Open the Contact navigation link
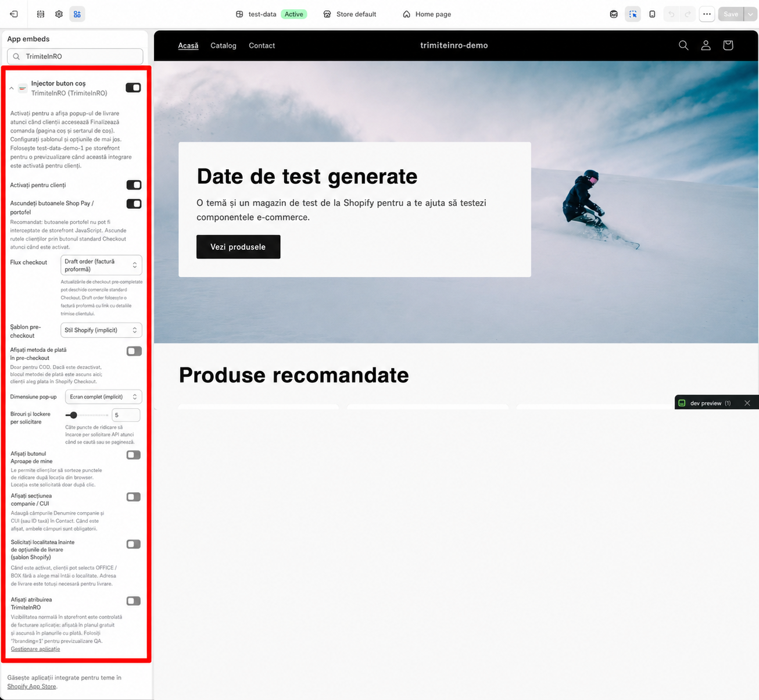759x700 pixels. pyautogui.click(x=262, y=45)
